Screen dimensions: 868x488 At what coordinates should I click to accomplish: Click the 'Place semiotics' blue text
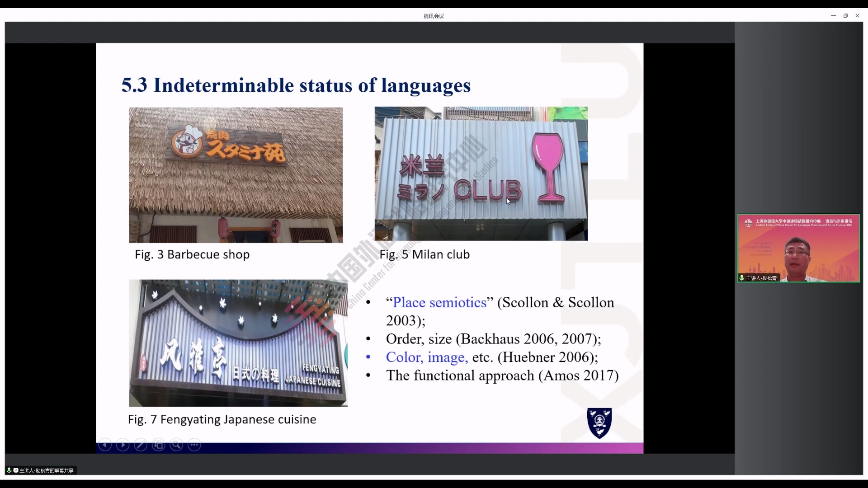point(439,302)
